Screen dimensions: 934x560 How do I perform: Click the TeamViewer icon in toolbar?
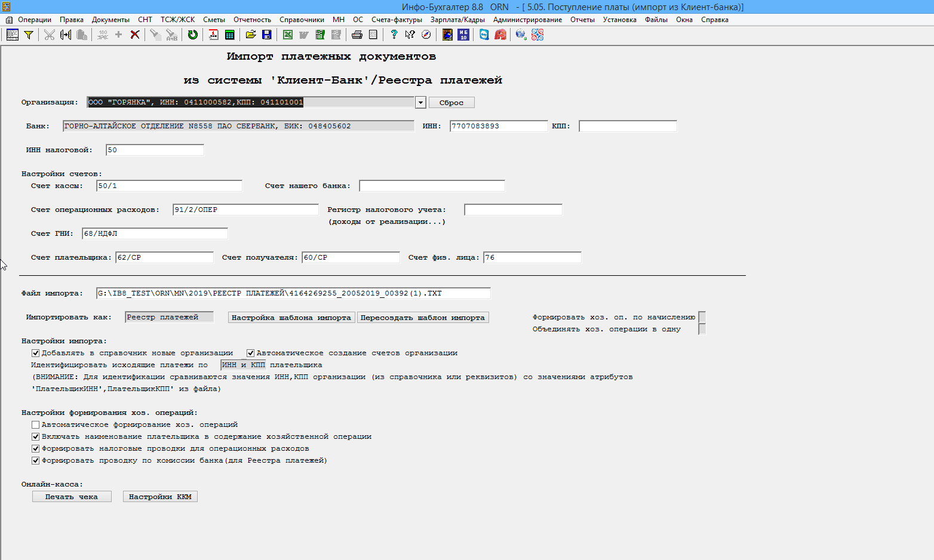(484, 35)
